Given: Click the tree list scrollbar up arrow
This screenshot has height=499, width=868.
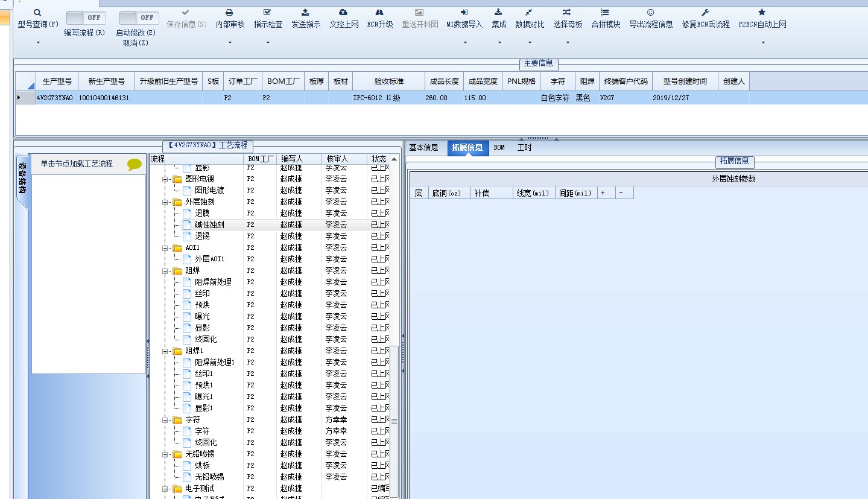Looking at the screenshot, I should [x=394, y=159].
